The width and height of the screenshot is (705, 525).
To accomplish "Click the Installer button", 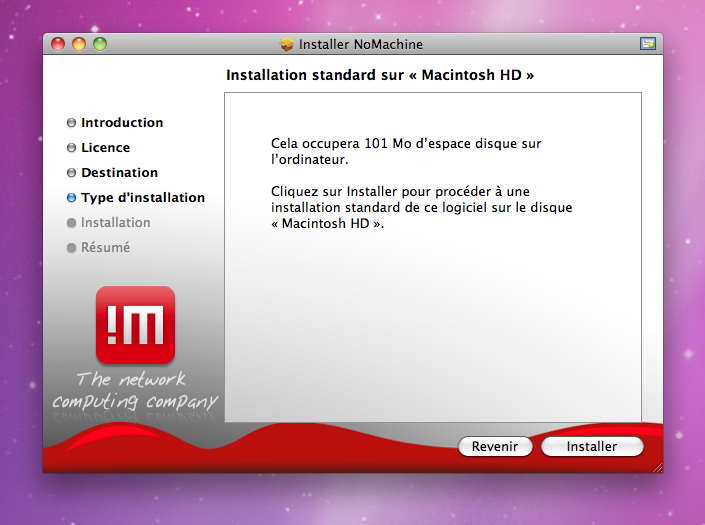I will 592,446.
